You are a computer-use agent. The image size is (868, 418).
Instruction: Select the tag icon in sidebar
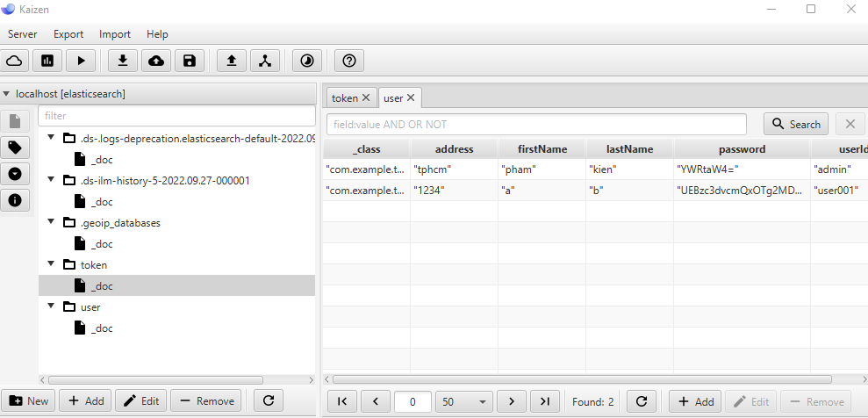tap(15, 148)
